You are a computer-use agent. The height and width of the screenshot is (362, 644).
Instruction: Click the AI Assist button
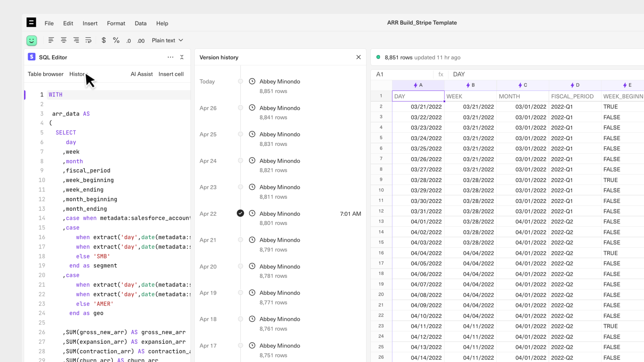click(x=141, y=74)
